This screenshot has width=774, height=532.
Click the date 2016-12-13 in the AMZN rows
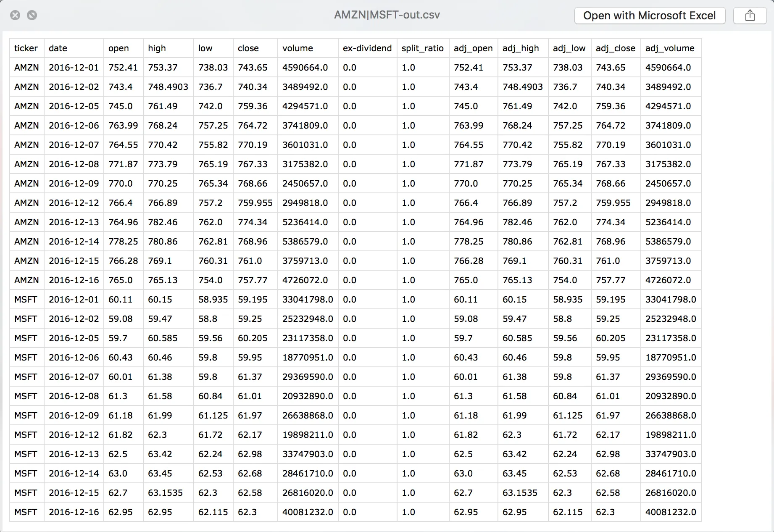click(74, 222)
